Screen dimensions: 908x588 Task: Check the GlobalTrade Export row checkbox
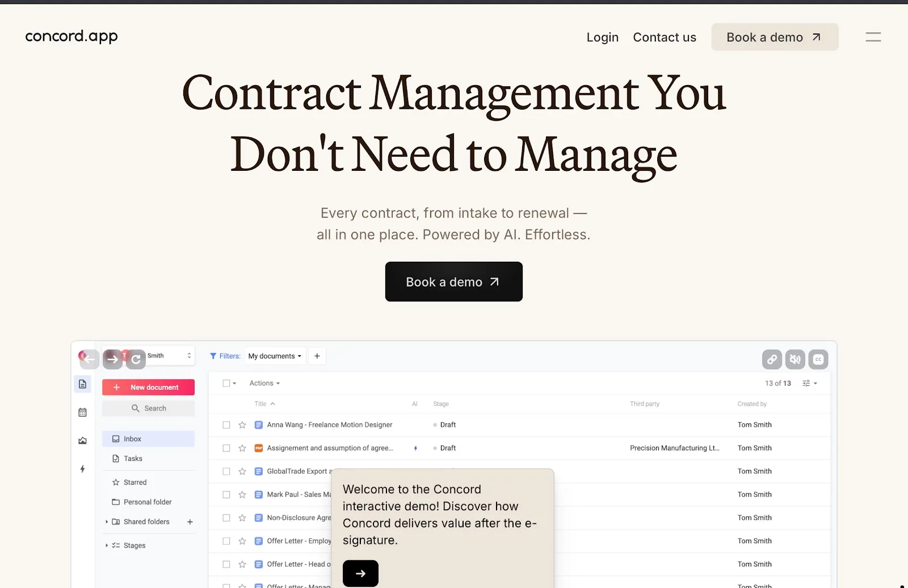226,471
